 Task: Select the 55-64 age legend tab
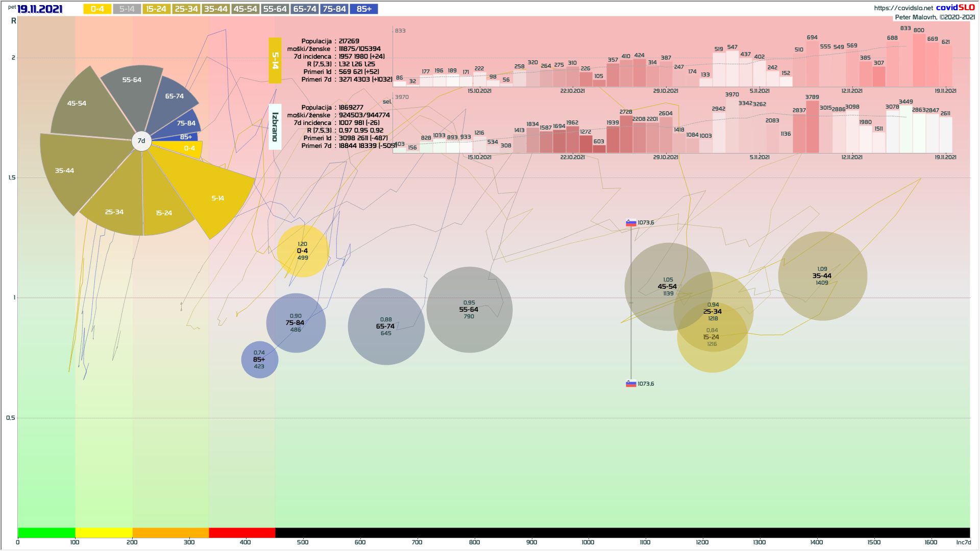click(275, 9)
